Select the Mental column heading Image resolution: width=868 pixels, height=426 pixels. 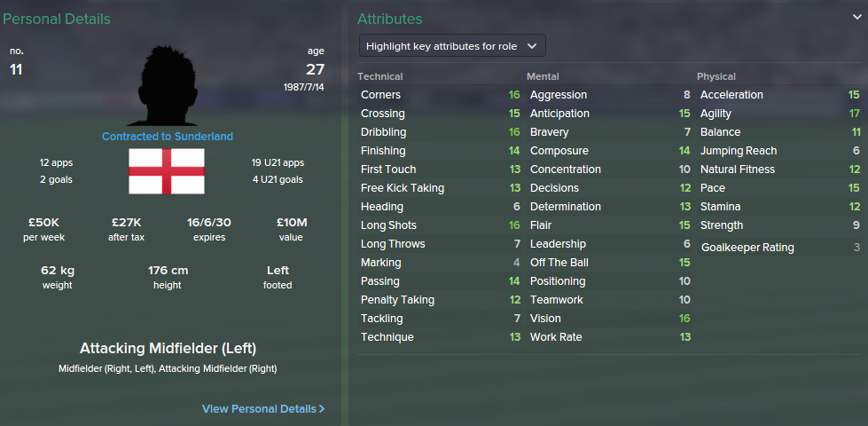coord(543,76)
